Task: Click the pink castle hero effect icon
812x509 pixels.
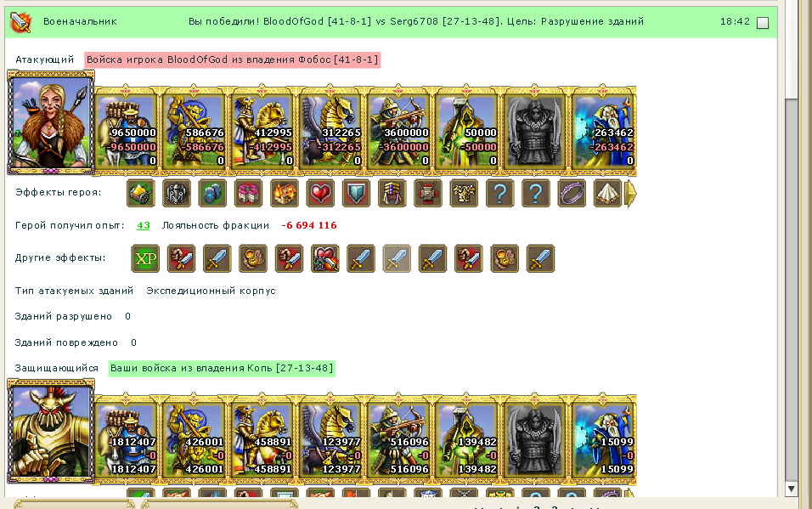Action: [x=249, y=194]
